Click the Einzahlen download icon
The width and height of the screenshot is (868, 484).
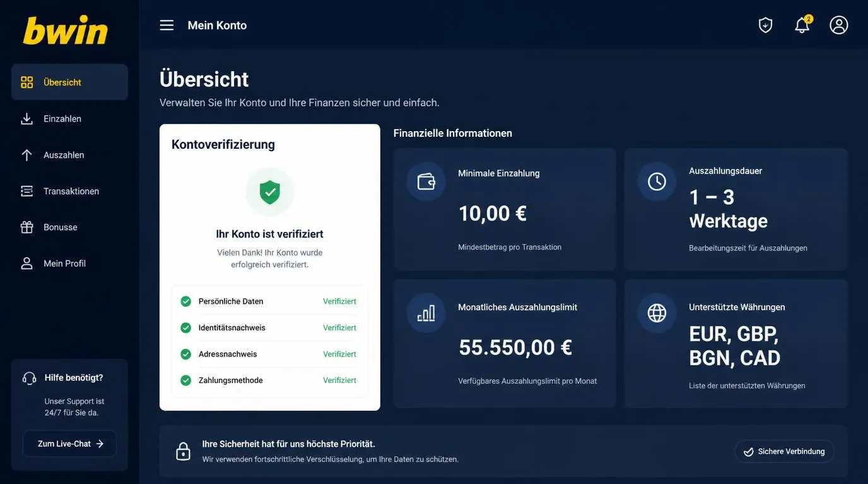pyautogui.click(x=26, y=118)
